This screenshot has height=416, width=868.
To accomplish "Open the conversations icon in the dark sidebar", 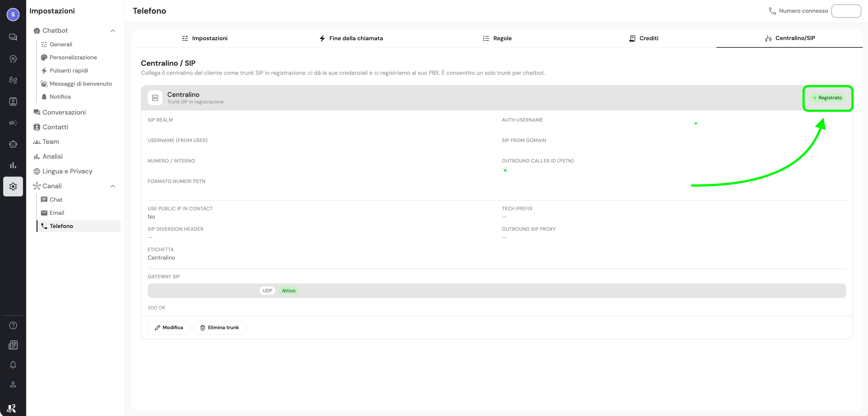I will pyautogui.click(x=13, y=37).
